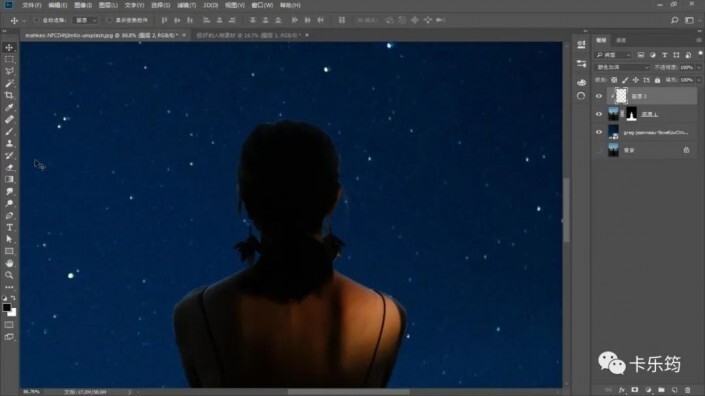Open the 文件(F) menu

coord(31,5)
